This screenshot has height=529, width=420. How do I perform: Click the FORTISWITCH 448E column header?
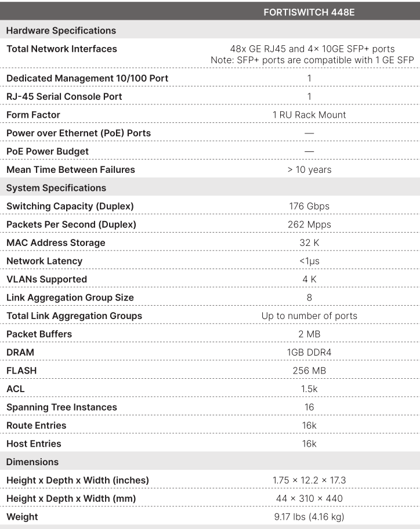pyautogui.click(x=309, y=11)
